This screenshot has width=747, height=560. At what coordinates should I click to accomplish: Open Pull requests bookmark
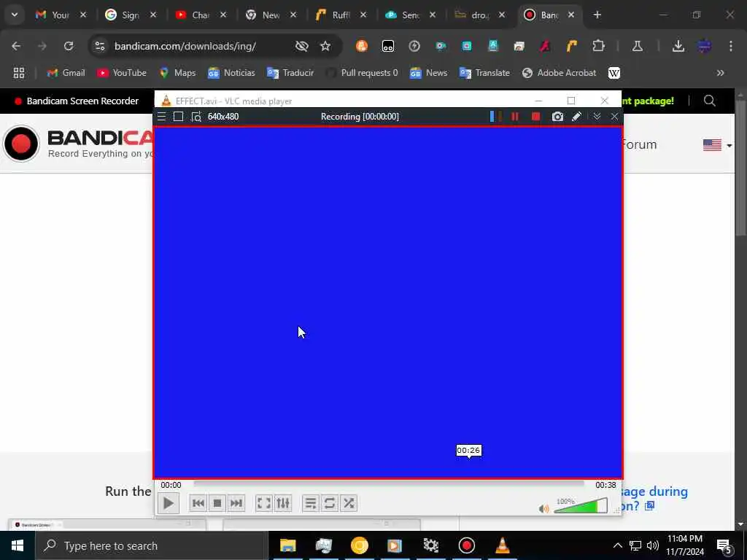[x=362, y=73]
